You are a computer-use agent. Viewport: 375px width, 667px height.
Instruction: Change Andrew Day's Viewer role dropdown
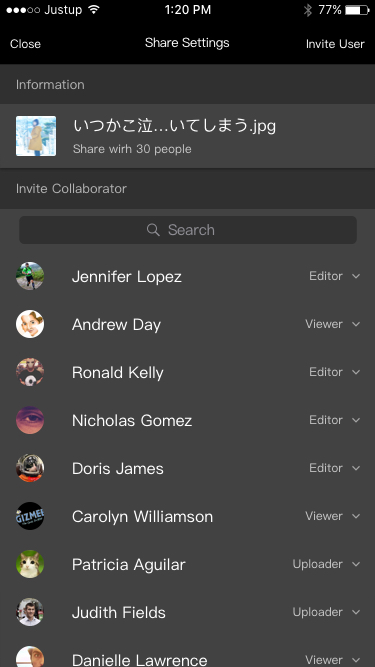click(333, 324)
